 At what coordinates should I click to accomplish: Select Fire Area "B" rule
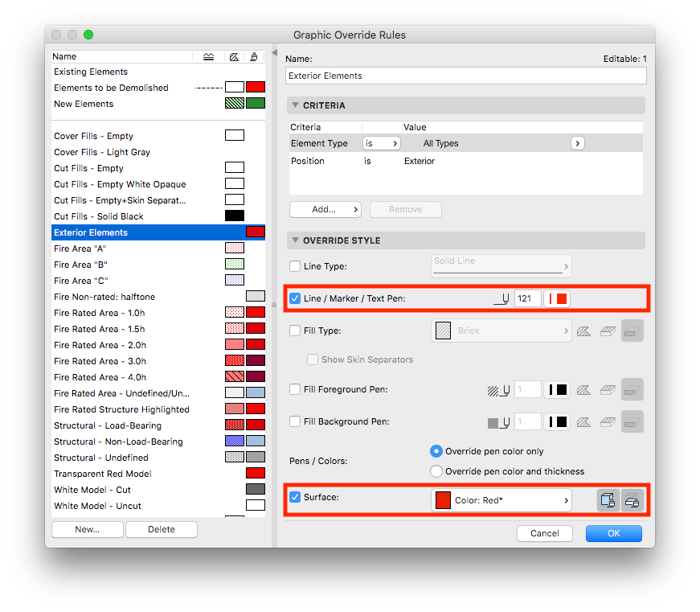(158, 265)
